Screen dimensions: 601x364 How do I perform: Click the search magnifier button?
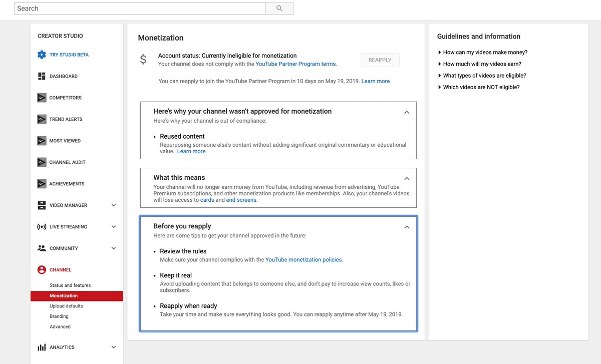click(x=279, y=9)
